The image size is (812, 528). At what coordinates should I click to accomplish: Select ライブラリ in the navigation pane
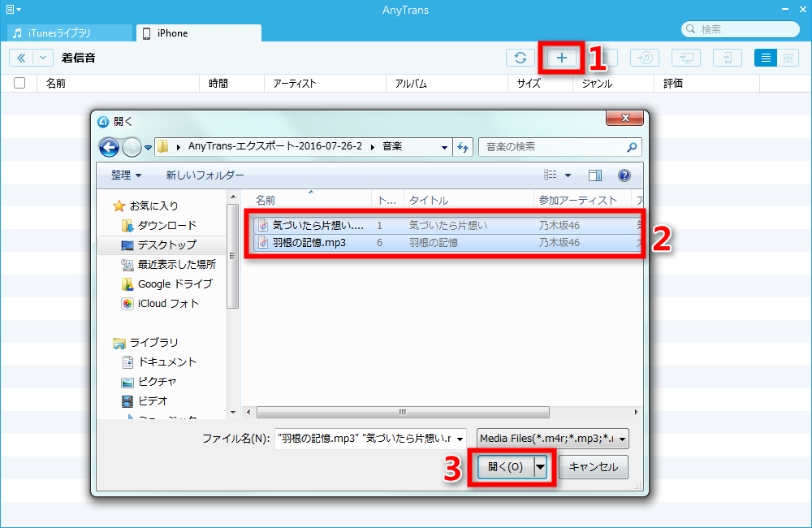[145, 343]
